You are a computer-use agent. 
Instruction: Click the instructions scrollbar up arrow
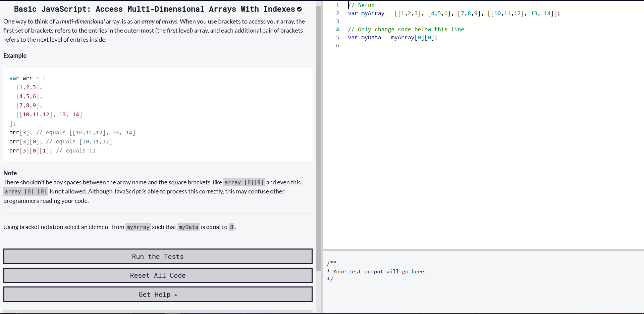pos(318,4)
